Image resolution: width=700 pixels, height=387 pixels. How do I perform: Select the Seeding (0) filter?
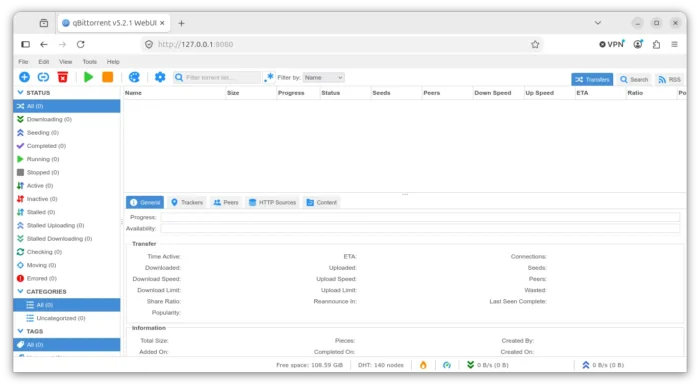pyautogui.click(x=67, y=133)
